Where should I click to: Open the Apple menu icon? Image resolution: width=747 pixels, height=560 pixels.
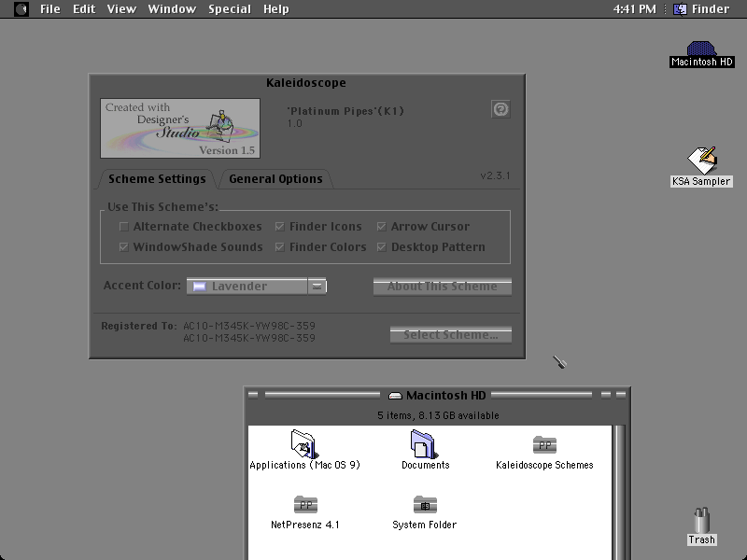pos(21,9)
